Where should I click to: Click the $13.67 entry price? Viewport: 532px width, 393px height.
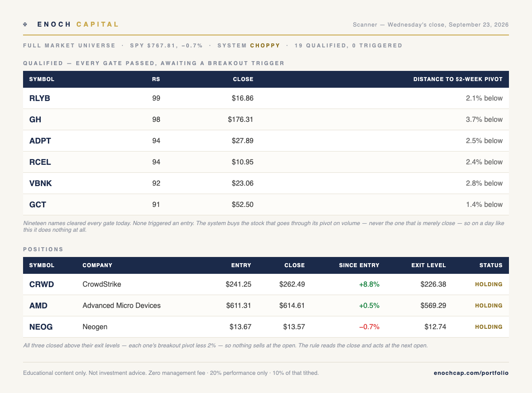(240, 327)
